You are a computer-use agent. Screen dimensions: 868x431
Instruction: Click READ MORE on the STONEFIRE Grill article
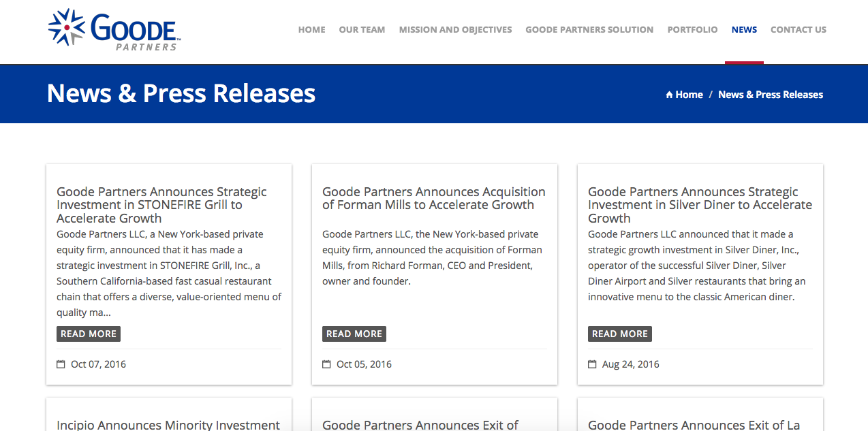coord(88,334)
